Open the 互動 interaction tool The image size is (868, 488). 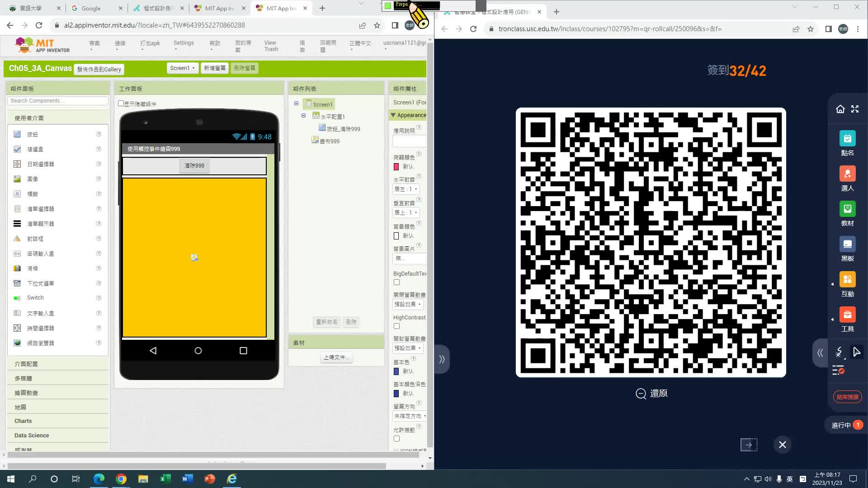[847, 284]
